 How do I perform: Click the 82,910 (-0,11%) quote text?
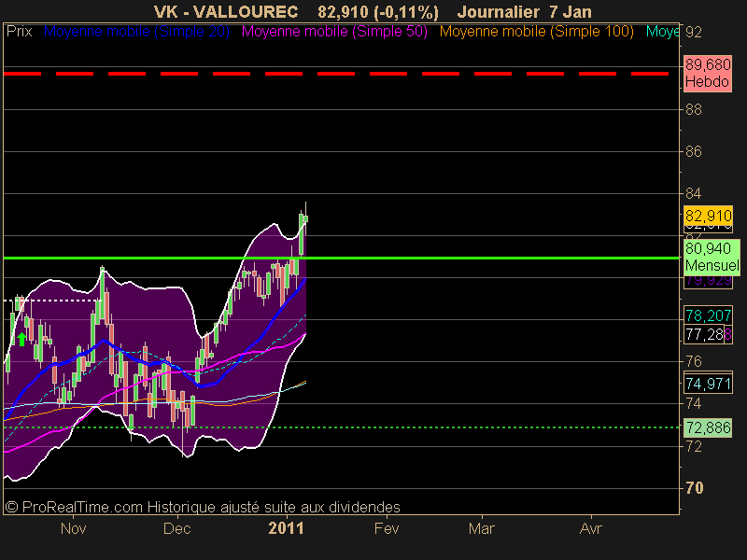[x=378, y=12]
